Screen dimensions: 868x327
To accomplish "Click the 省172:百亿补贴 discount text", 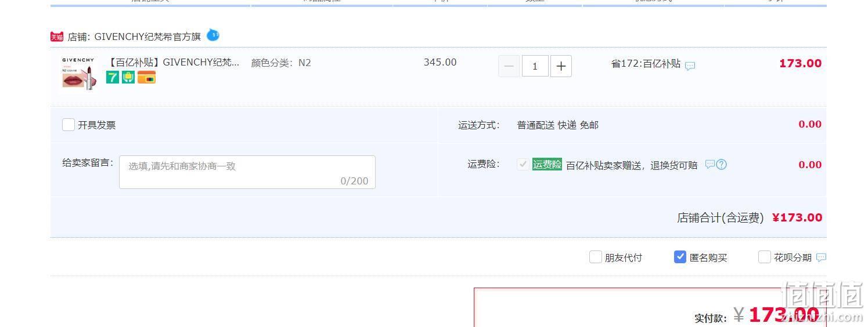I will tap(646, 64).
